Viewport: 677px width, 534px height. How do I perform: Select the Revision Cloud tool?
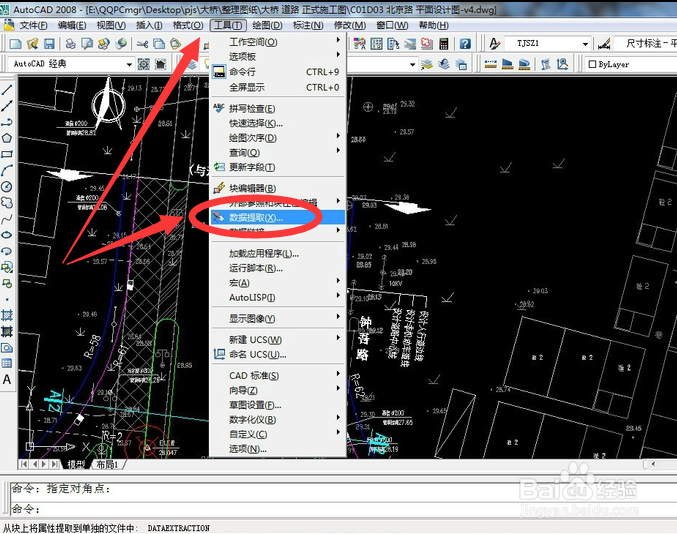pyautogui.click(x=7, y=202)
